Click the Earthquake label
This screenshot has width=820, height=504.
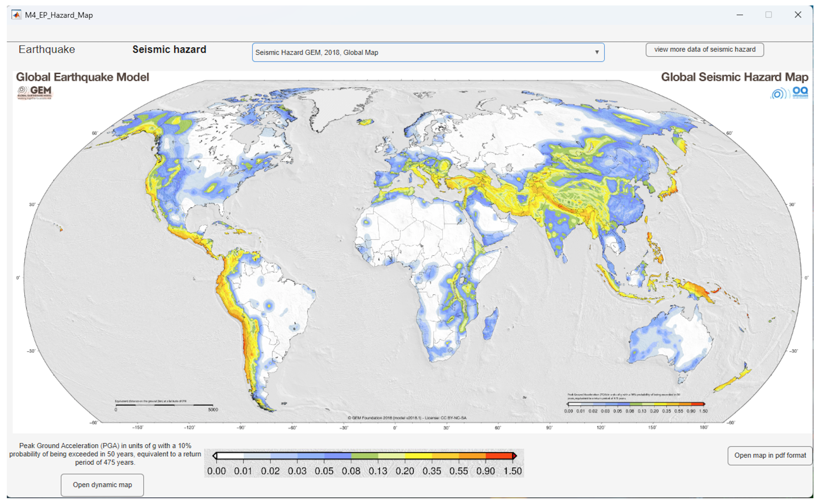click(x=47, y=49)
